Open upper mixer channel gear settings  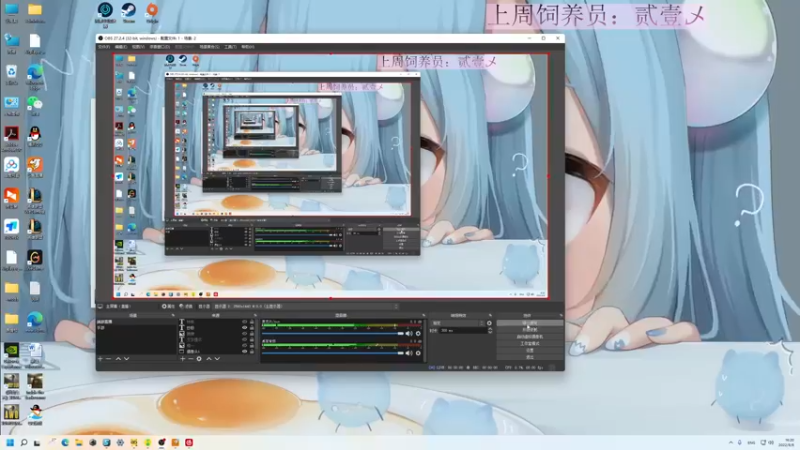coord(418,334)
